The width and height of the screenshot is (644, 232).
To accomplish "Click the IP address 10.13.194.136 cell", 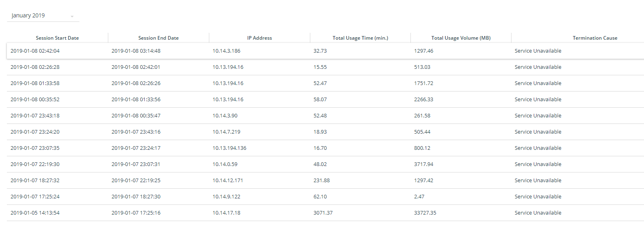I will (x=229, y=148).
